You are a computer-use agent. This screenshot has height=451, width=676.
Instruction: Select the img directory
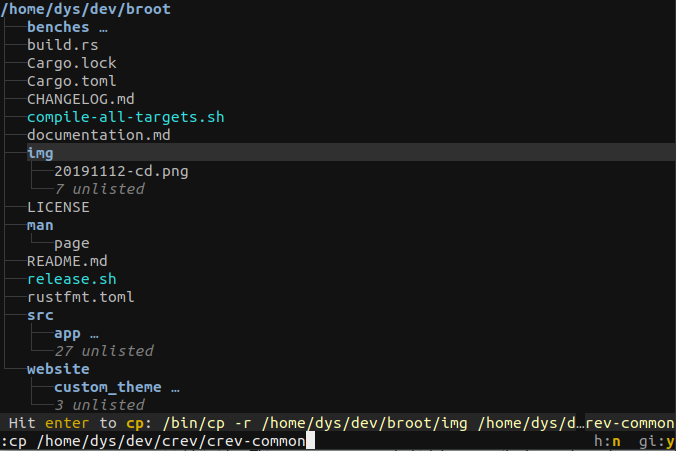(x=40, y=153)
